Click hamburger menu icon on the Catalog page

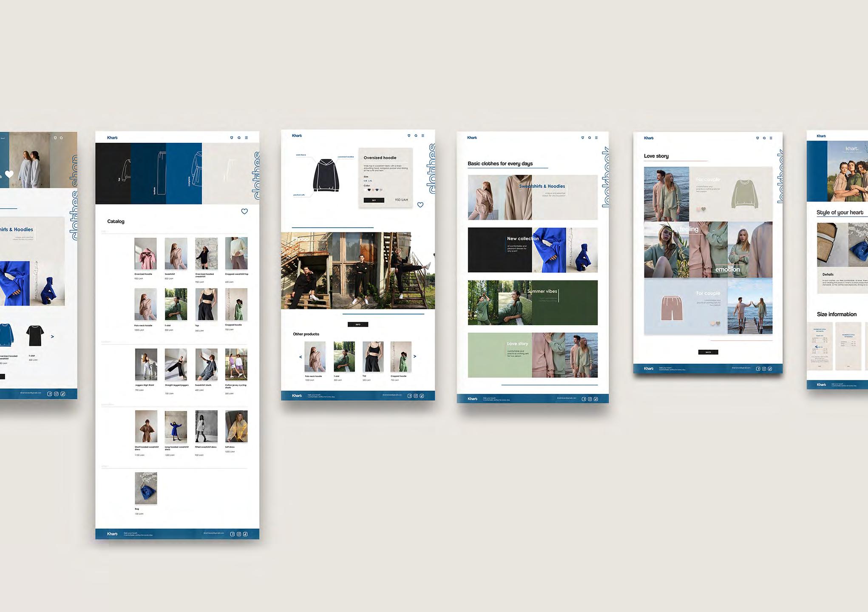point(246,138)
